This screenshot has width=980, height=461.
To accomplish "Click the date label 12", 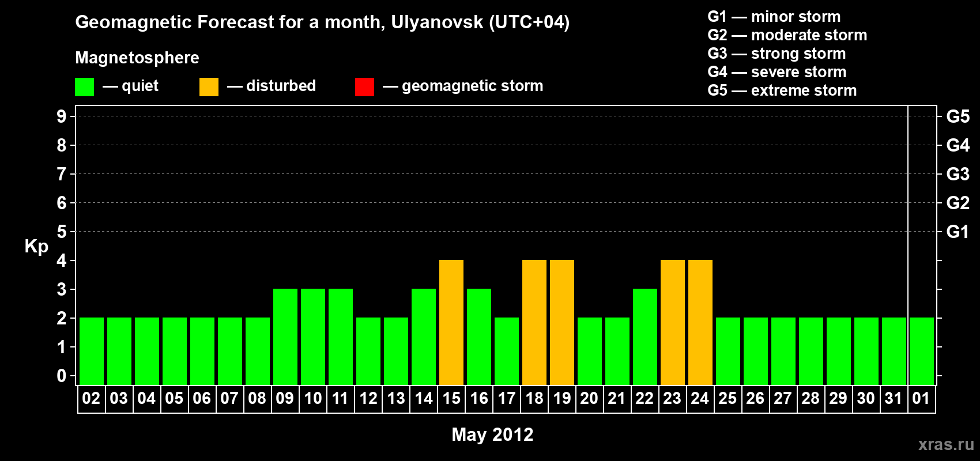I will point(368,398).
